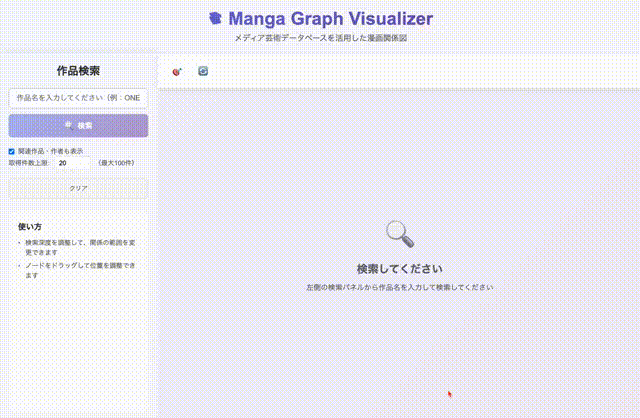Screen dimensions: 640x418
Task: Click the 検索してください heading text
Action: (400, 269)
